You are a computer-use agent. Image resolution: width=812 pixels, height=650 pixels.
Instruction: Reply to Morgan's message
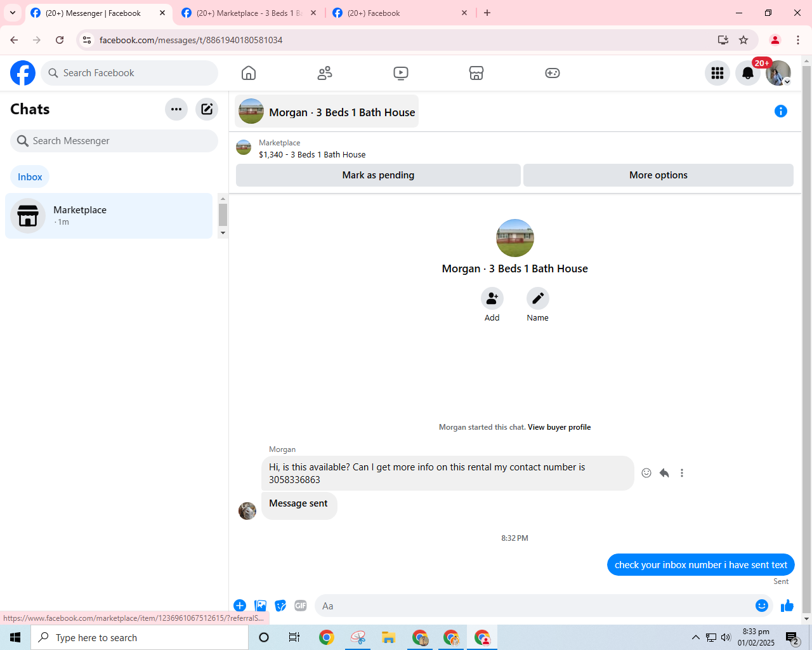664,473
